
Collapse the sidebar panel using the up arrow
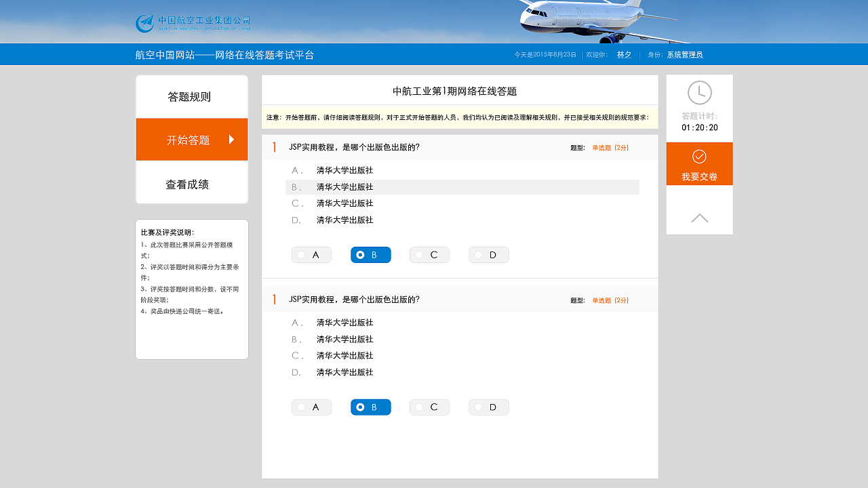tap(699, 218)
